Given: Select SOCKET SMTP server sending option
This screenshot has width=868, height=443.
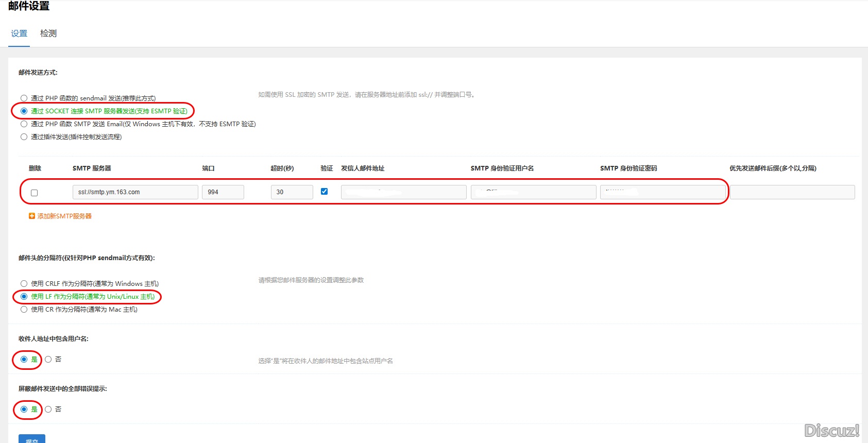Looking at the screenshot, I should pyautogui.click(x=24, y=111).
